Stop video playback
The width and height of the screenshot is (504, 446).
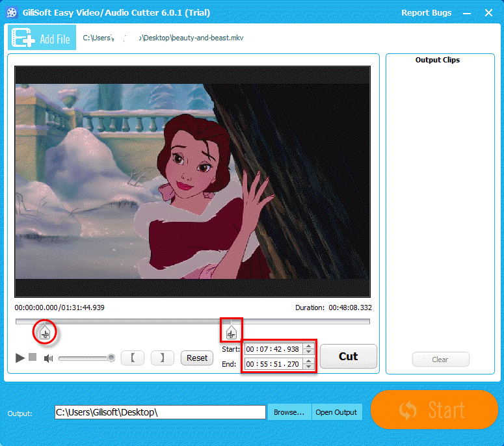[x=33, y=357]
